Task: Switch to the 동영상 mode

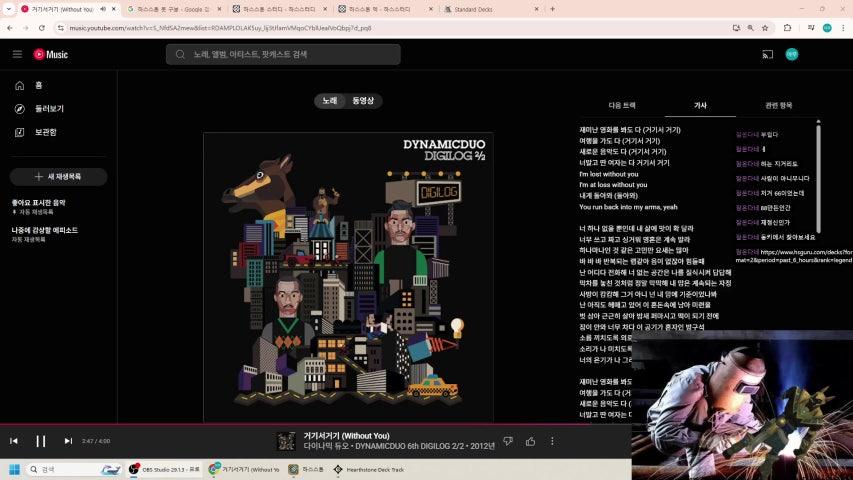Action: click(363, 101)
